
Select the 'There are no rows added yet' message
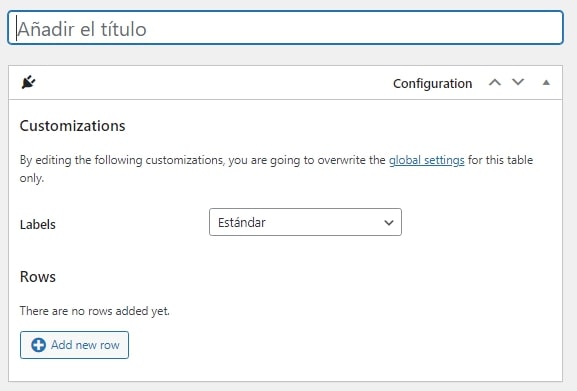[x=95, y=311]
